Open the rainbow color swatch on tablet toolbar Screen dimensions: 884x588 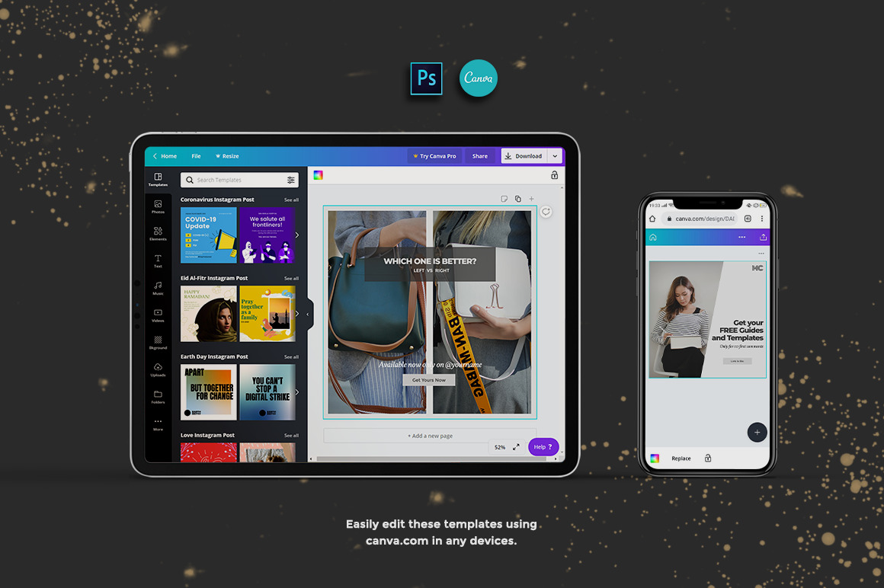[x=318, y=175]
